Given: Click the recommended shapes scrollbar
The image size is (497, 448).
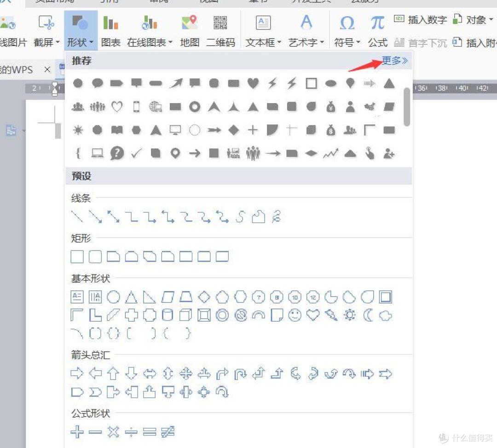Looking at the screenshot, I should click(x=407, y=107).
